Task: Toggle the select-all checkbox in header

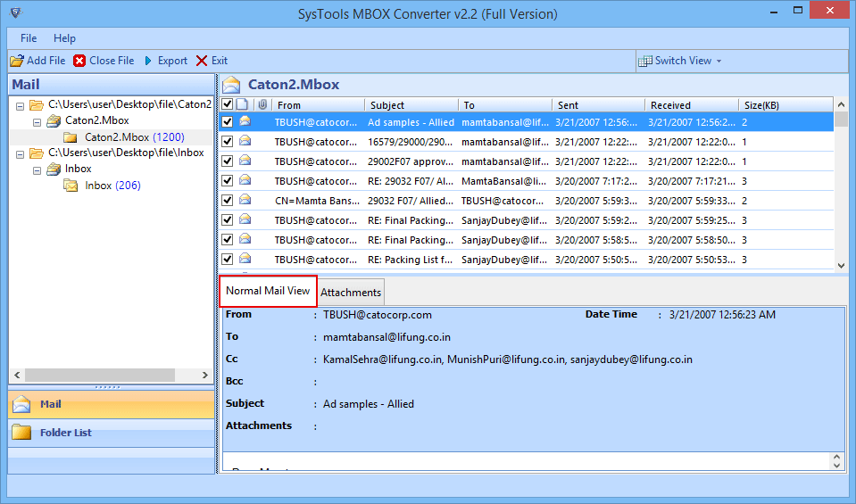Action: point(227,104)
